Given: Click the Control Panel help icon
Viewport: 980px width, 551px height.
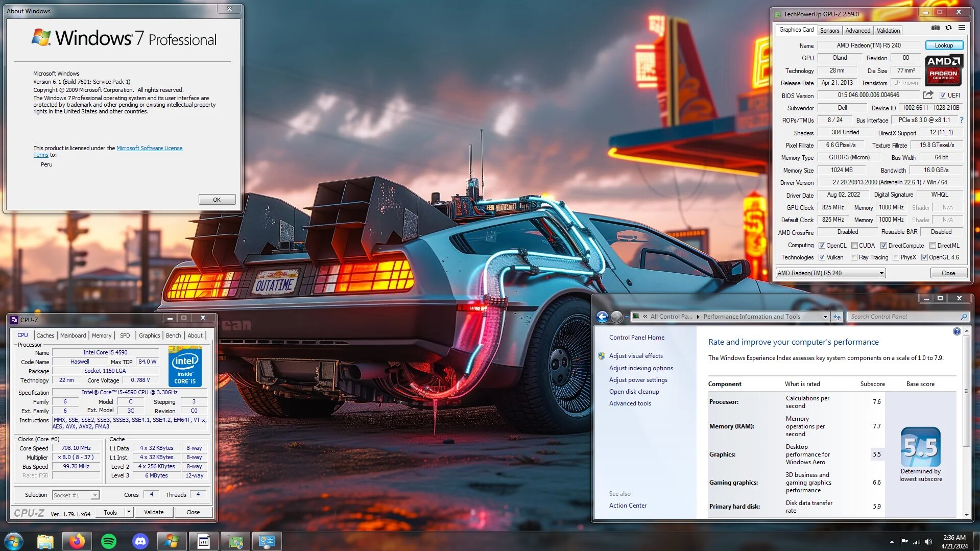Looking at the screenshot, I should pyautogui.click(x=957, y=331).
